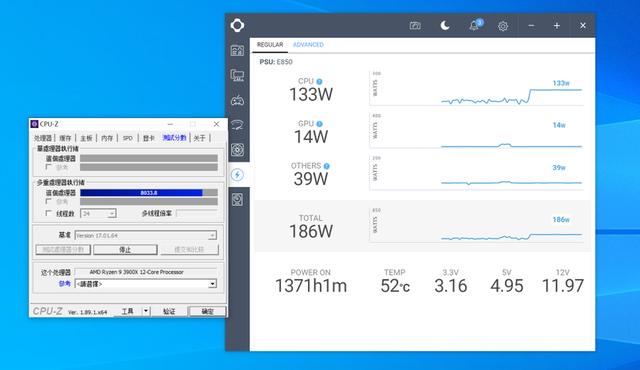The image size is (640, 370).
Task: Open the monitor build icon in sidebar
Action: click(237, 75)
